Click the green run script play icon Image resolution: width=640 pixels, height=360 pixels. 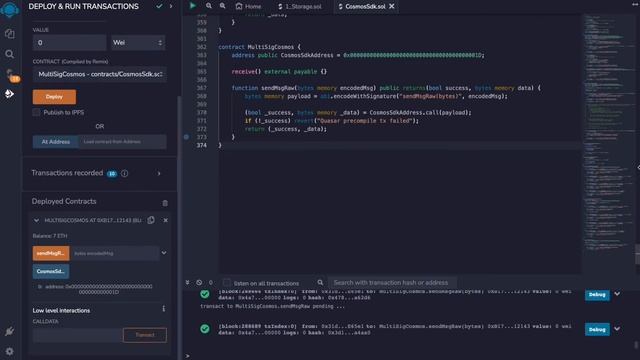193,6
